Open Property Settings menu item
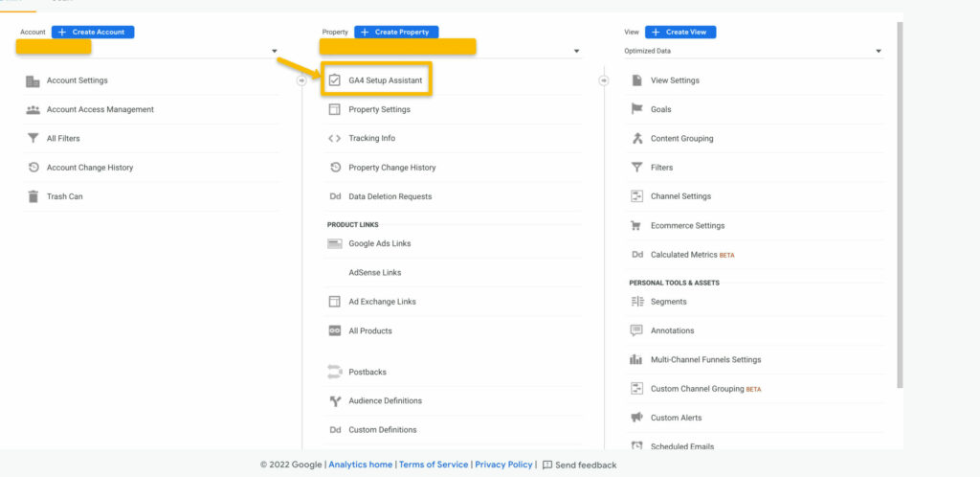 379,109
